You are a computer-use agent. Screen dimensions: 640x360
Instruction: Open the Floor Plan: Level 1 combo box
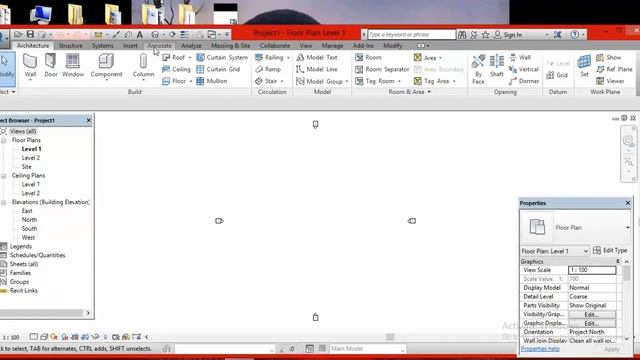click(555, 251)
